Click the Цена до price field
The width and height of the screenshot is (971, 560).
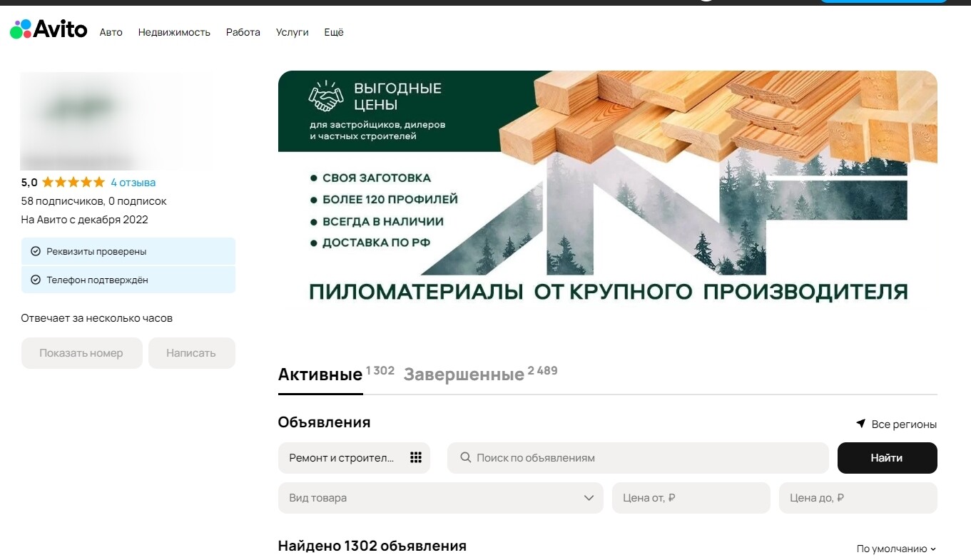[858, 498]
